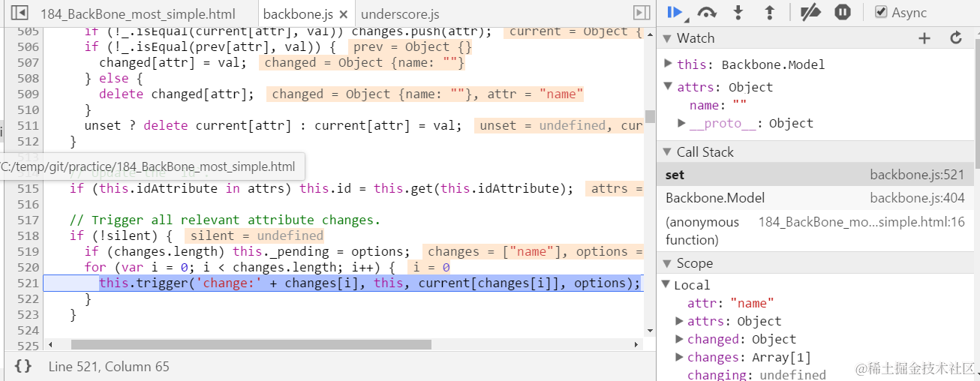Open backbone.js:521 source link
This screenshot has width=980, height=381.
917,175
